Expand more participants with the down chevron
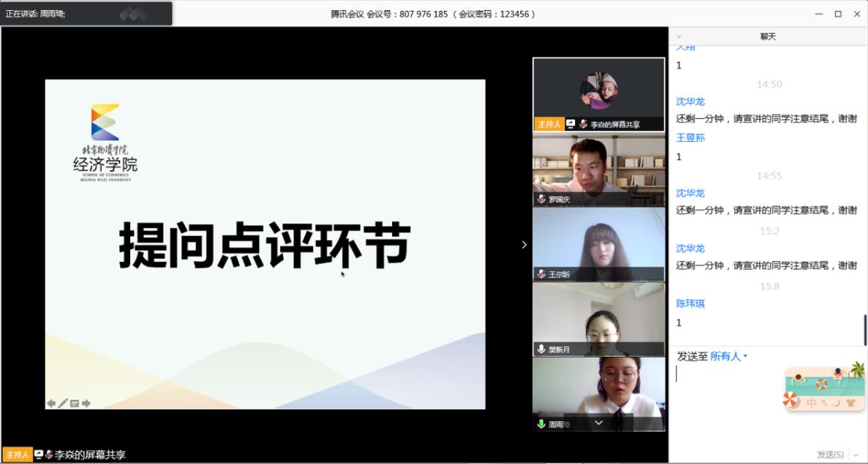This screenshot has width=868, height=464. coord(598,423)
